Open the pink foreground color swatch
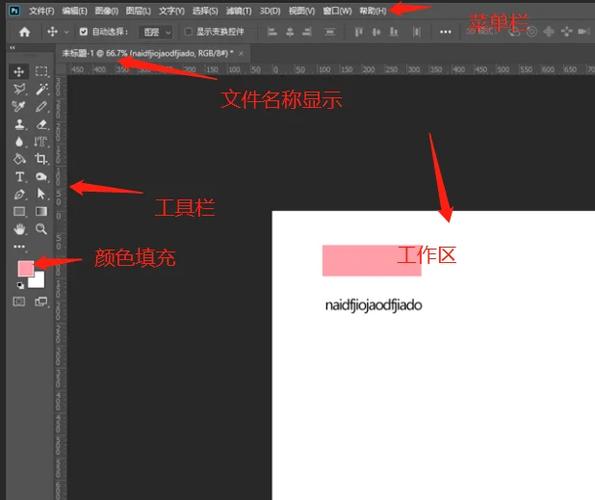 click(26, 268)
